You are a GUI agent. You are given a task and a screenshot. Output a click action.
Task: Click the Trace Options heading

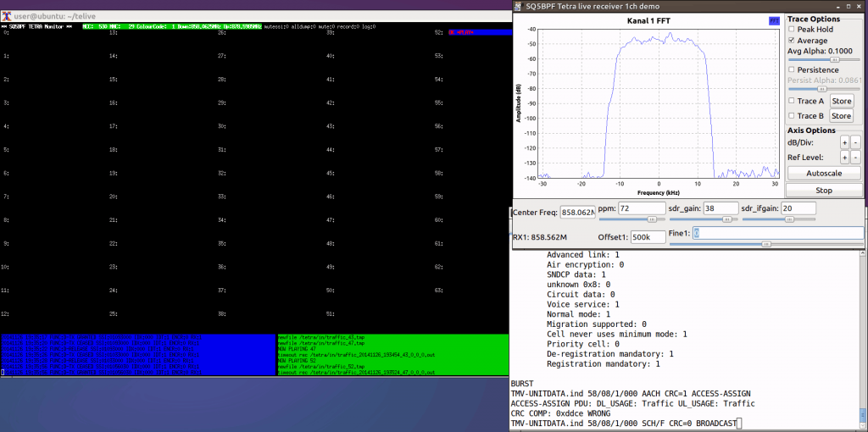pos(814,19)
